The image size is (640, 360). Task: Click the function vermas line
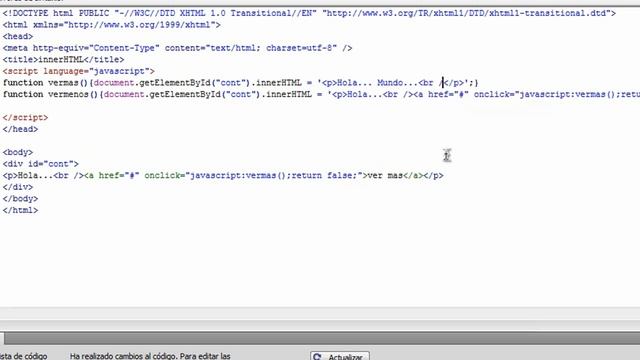240,83
